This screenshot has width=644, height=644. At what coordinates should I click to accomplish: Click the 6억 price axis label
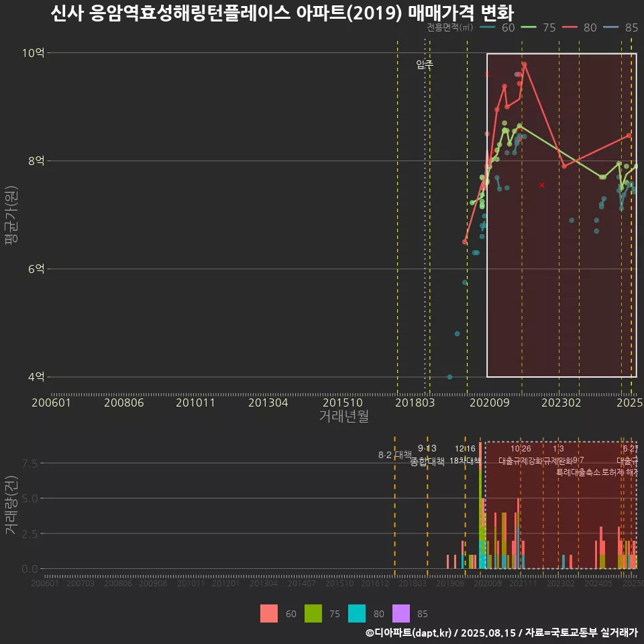tap(36, 269)
